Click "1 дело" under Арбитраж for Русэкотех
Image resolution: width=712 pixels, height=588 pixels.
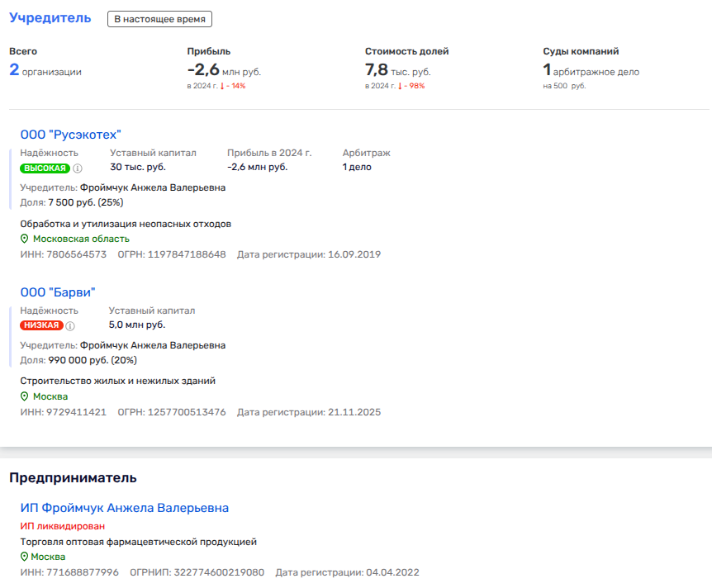pyautogui.click(x=357, y=167)
